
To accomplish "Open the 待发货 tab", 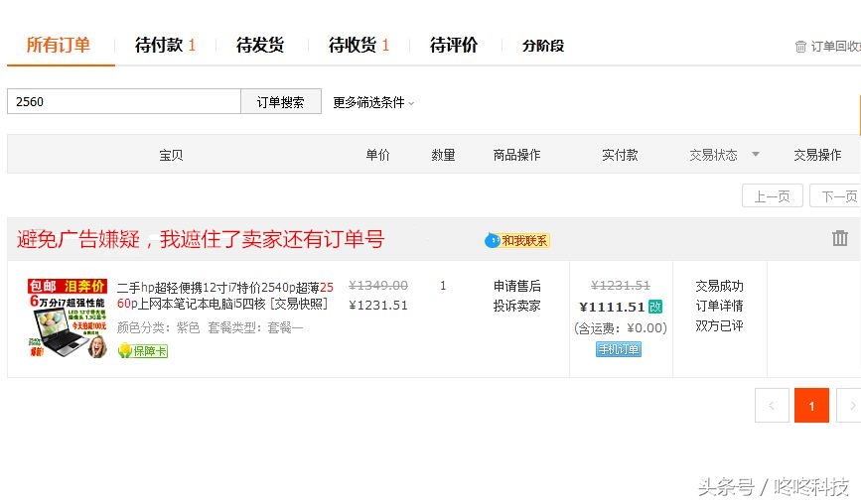I will (x=260, y=45).
